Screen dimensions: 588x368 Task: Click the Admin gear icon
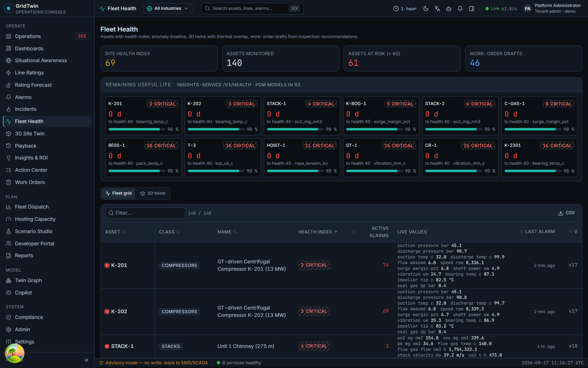point(9,329)
